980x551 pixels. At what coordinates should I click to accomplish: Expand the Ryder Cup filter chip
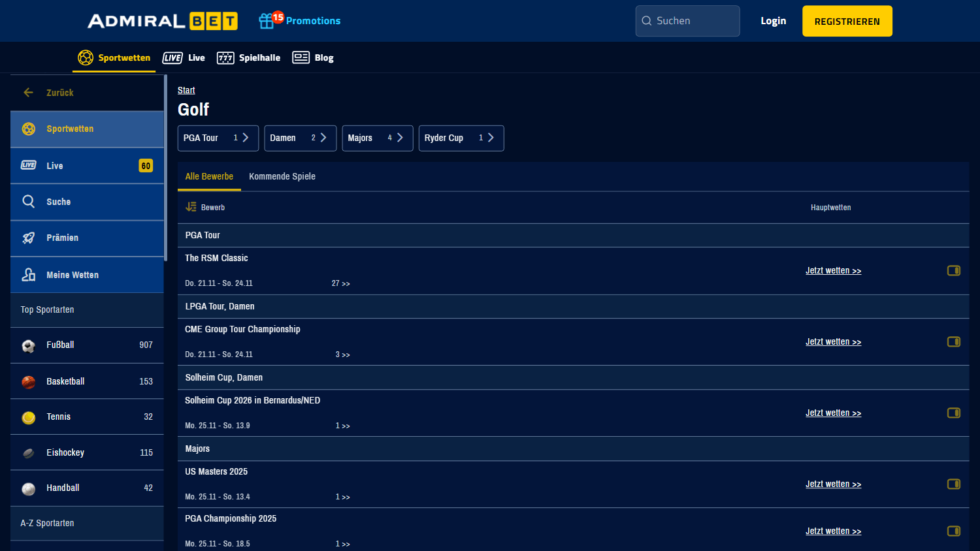coord(461,138)
